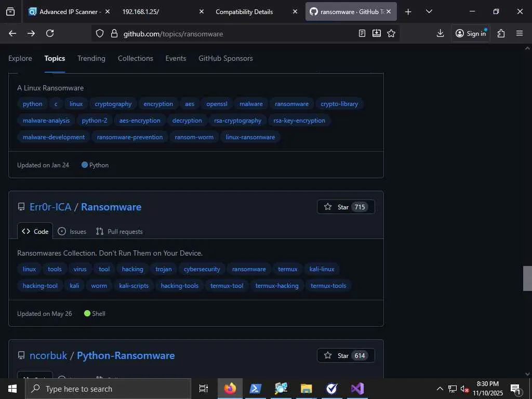Go back with the browser back arrow
Viewport: 532px width, 399px height.
[12, 33]
